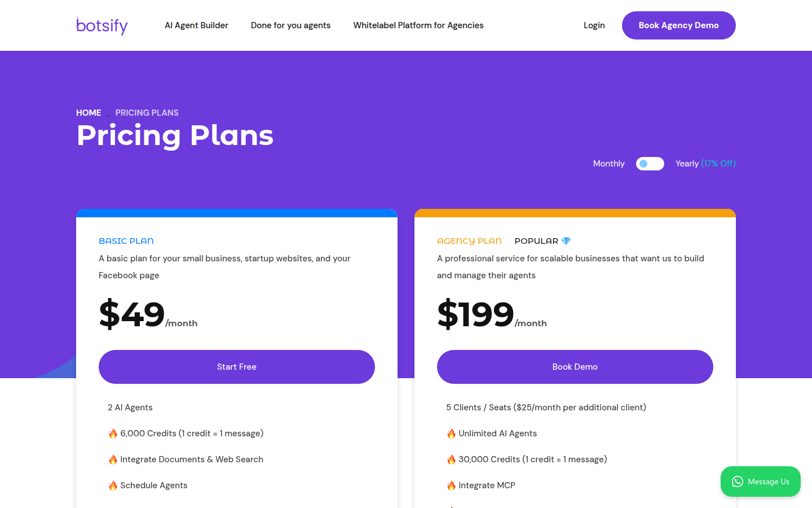Click fire icon beside Integrate MCP
The image size is (812, 508).
(451, 485)
